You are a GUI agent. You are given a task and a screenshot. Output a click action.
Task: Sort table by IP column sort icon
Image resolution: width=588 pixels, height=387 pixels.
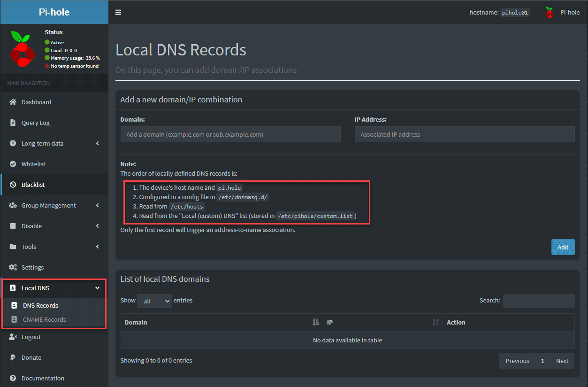(x=435, y=322)
